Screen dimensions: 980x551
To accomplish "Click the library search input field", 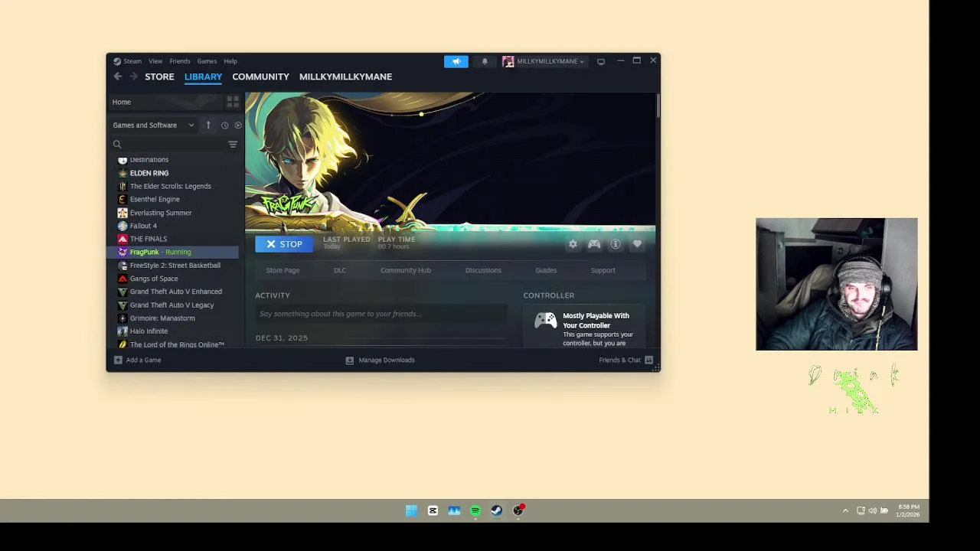I will tap(175, 144).
